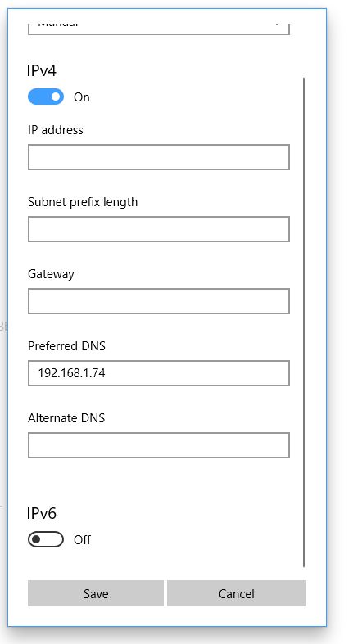Select the Gateway text box
This screenshot has height=644, width=353.
click(159, 301)
